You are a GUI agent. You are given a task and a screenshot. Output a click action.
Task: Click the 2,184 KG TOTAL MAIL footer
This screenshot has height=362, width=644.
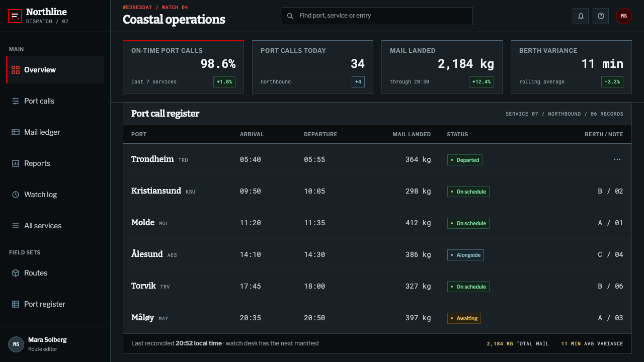click(518, 343)
